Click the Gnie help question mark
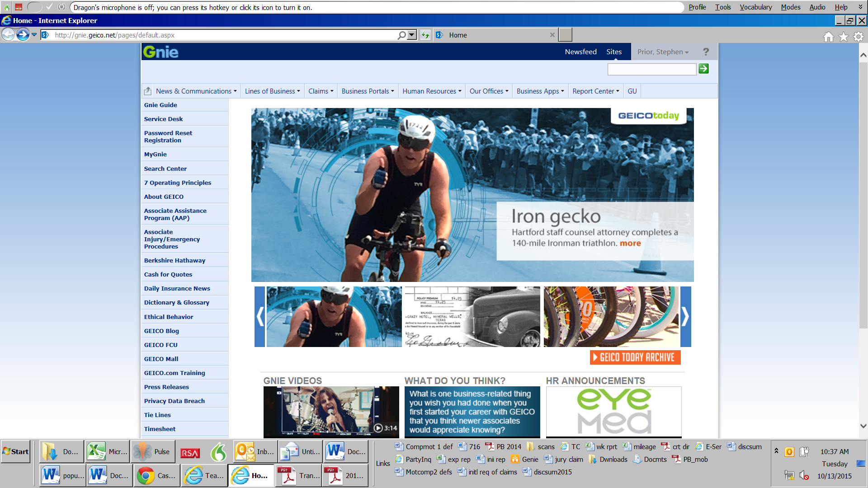This screenshot has height=488, width=868. (x=706, y=52)
